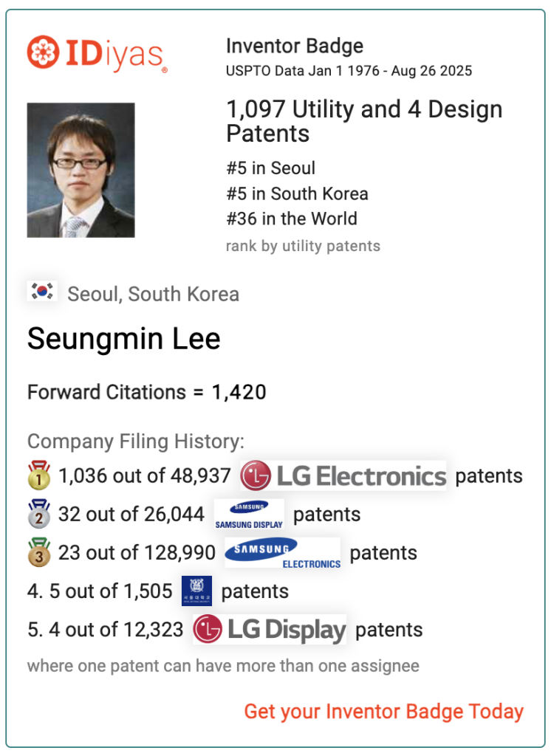This screenshot has height=756, width=551.
Task: Click the Forward Citations 1,420 text
Action: click(x=147, y=393)
